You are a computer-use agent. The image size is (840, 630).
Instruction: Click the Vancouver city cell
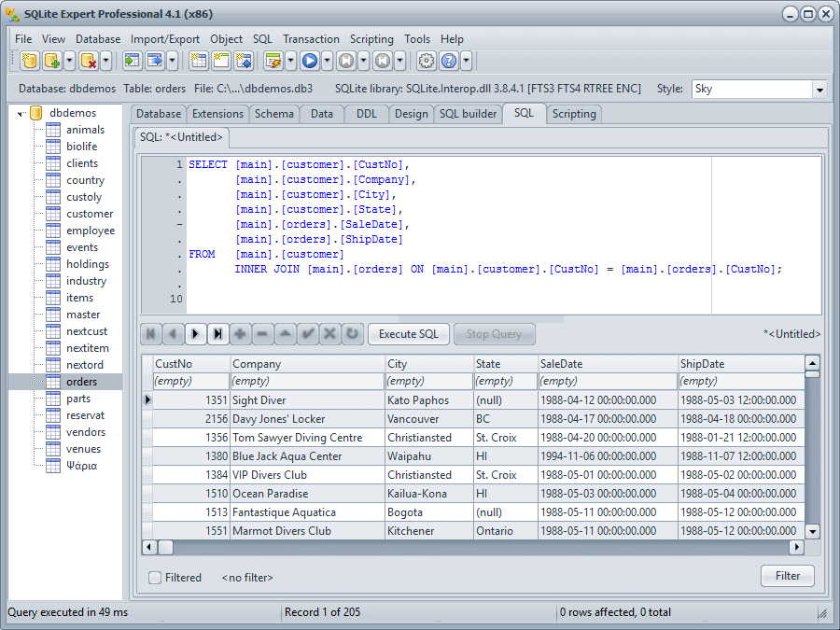[428, 419]
